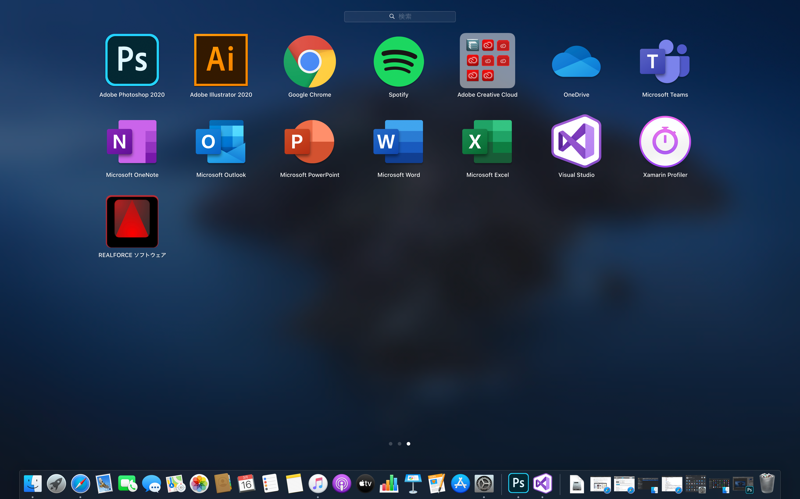The height and width of the screenshot is (499, 800).
Task: Open the Spotify app
Action: pyautogui.click(x=398, y=61)
